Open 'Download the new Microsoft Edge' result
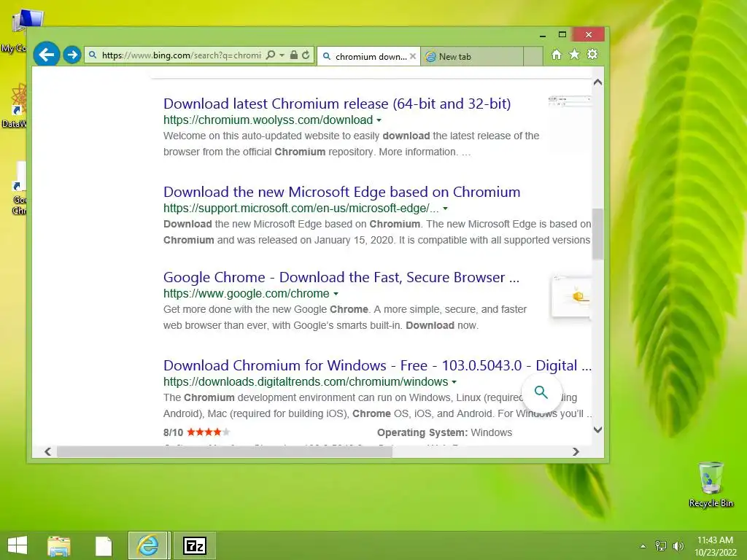The height and width of the screenshot is (560, 747). point(341,192)
